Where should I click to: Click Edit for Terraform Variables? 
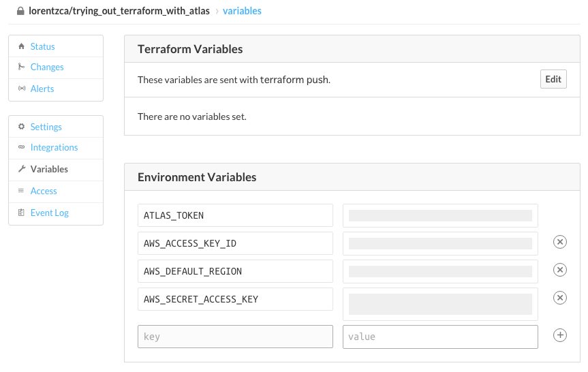553,79
